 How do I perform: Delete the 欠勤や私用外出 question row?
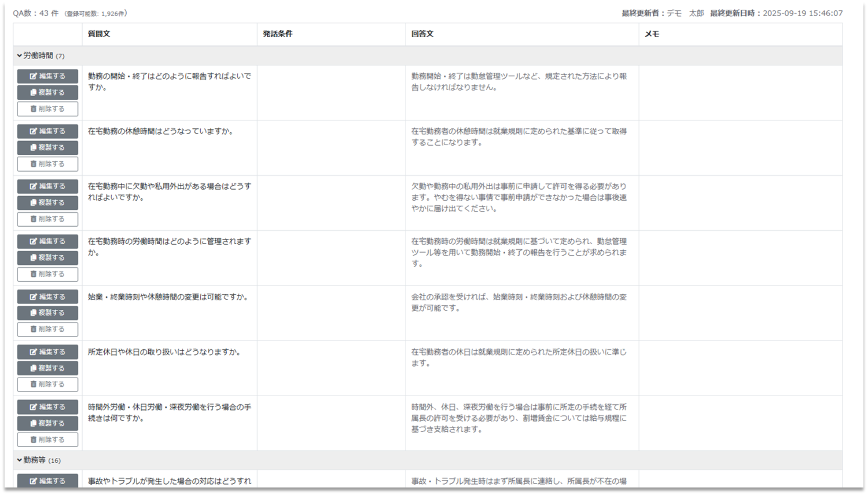point(47,219)
